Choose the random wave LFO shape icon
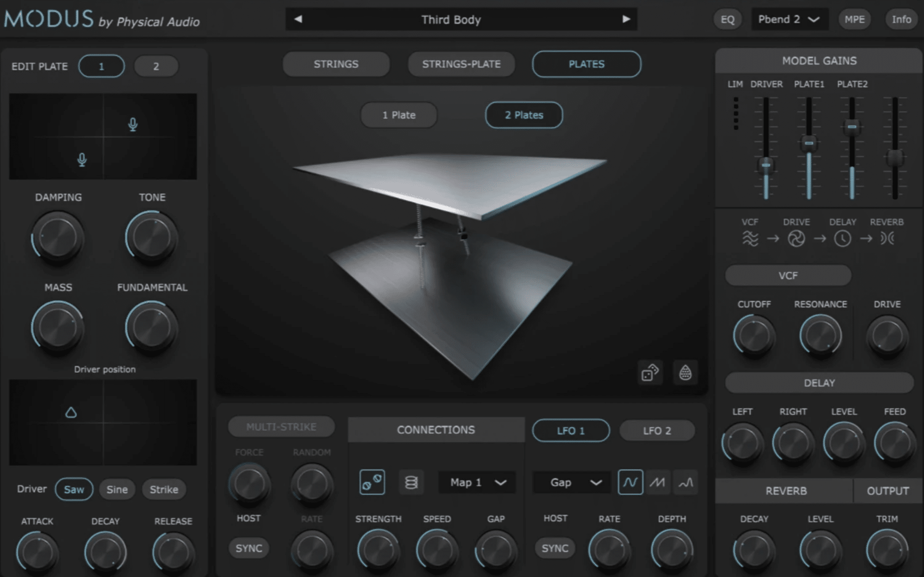Image resolution: width=924 pixels, height=577 pixels. pyautogui.click(x=685, y=482)
